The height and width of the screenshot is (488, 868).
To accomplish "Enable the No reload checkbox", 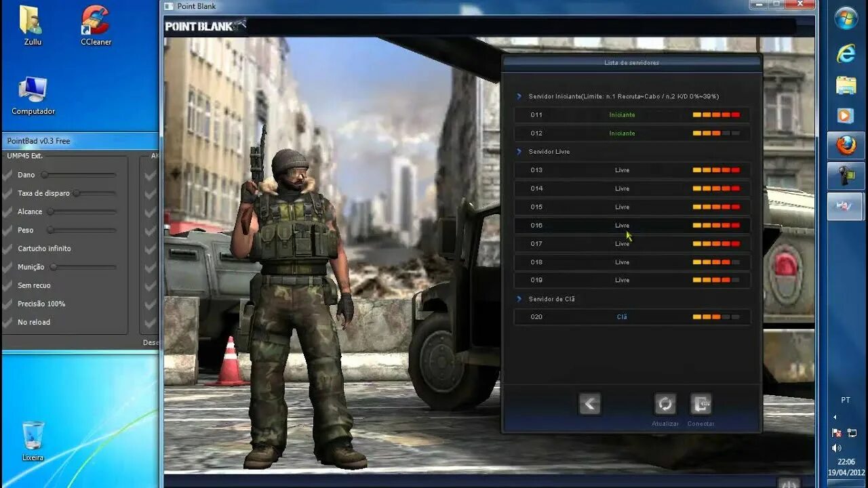I will tap(8, 322).
